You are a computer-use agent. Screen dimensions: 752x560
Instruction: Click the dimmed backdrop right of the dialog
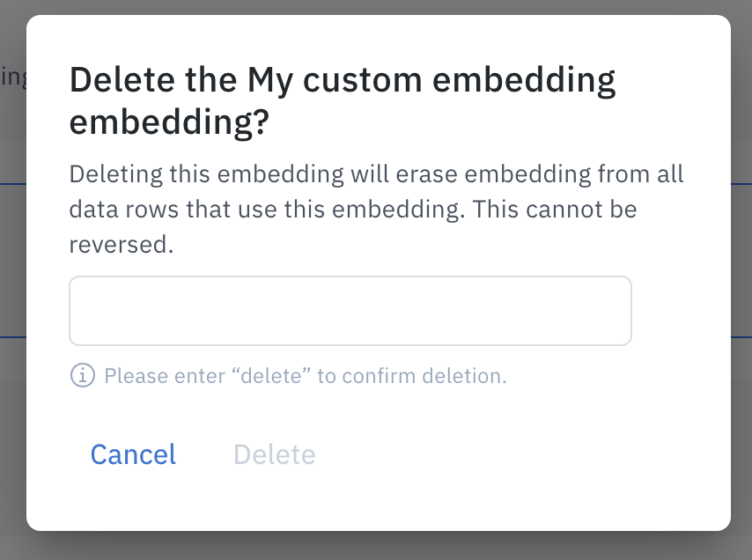tap(741, 264)
